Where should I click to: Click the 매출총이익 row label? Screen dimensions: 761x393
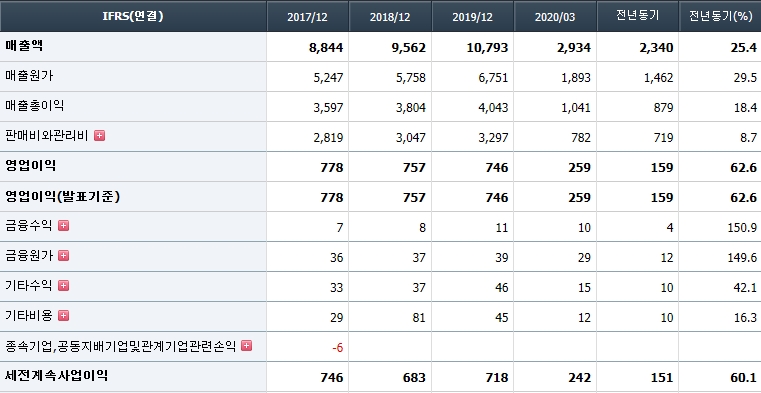34,105
